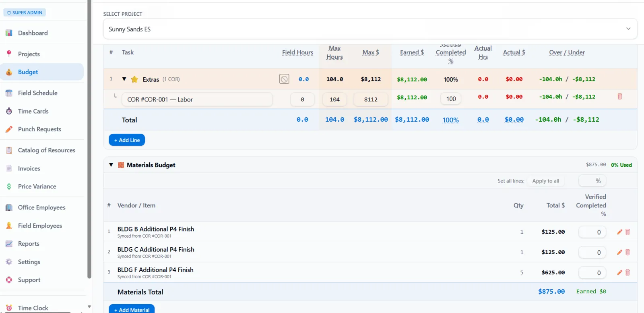Click the Time Cards stopwatch icon
The width and height of the screenshot is (644, 313).
pos(9,111)
